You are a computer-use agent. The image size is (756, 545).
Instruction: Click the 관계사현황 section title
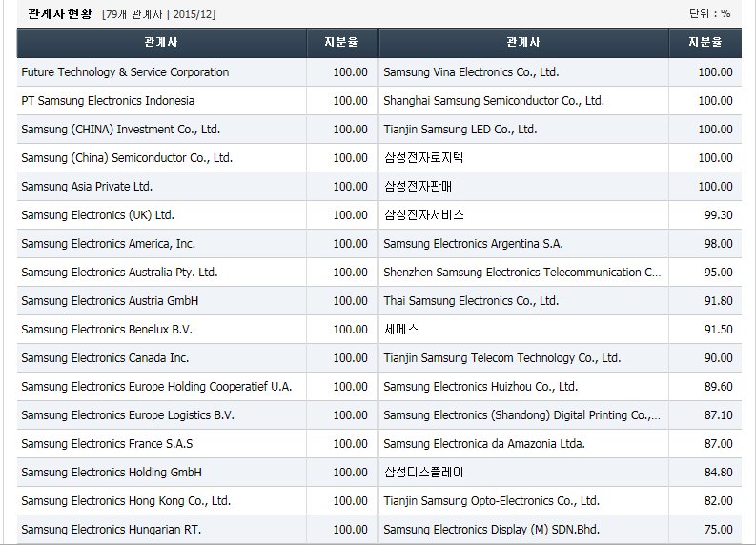click(60, 13)
